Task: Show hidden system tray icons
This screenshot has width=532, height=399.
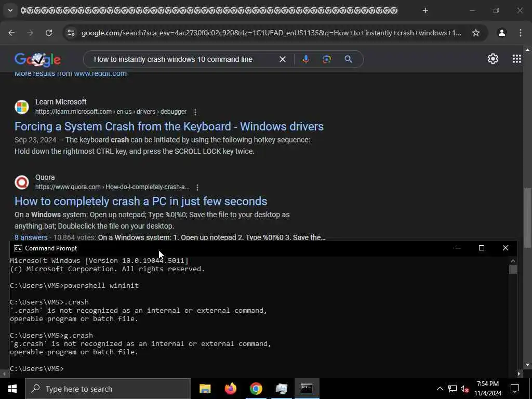Action: 440,389
